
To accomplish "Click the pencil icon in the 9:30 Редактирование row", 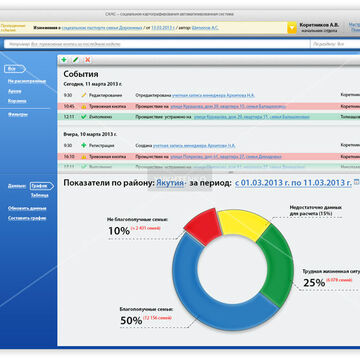I will [84, 95].
